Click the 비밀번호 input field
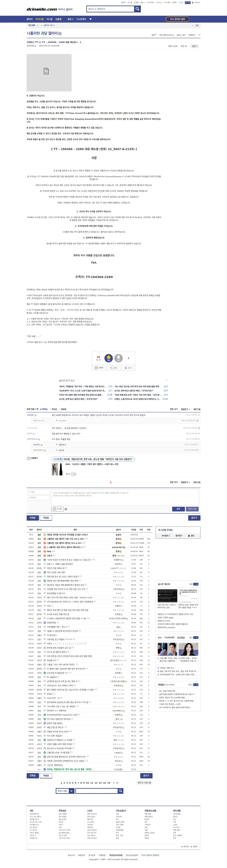The width and height of the screenshot is (227, 868). point(39,497)
